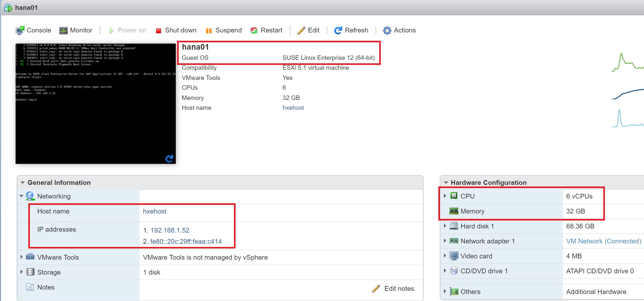Image resolution: width=644 pixels, height=301 pixels.
Task: Expand the VMware Tools row
Action: 22,257
